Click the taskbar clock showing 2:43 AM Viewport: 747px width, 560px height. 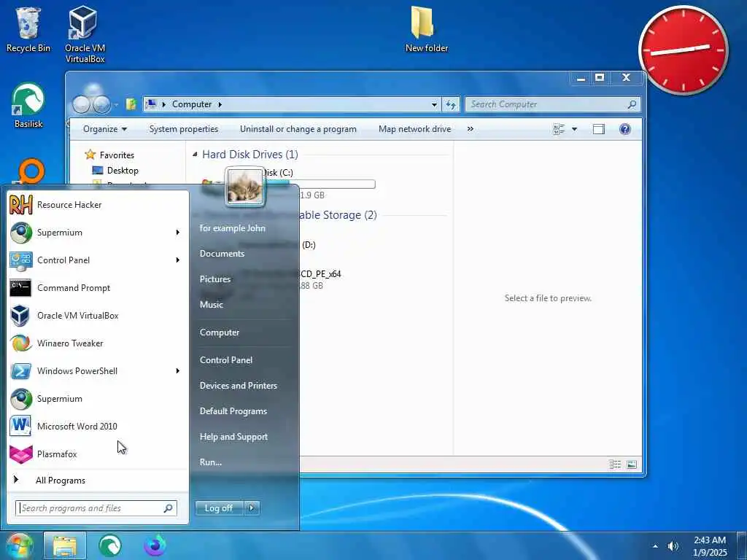point(710,546)
